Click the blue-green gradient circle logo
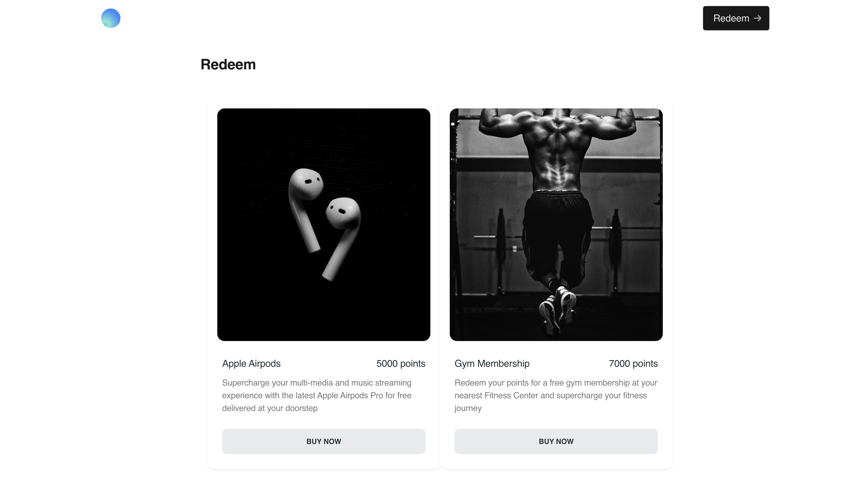Viewport: 868px width, 487px height. 110,18
